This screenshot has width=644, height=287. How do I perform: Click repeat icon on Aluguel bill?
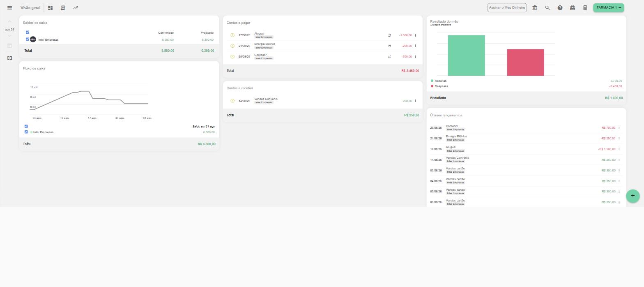click(x=389, y=35)
